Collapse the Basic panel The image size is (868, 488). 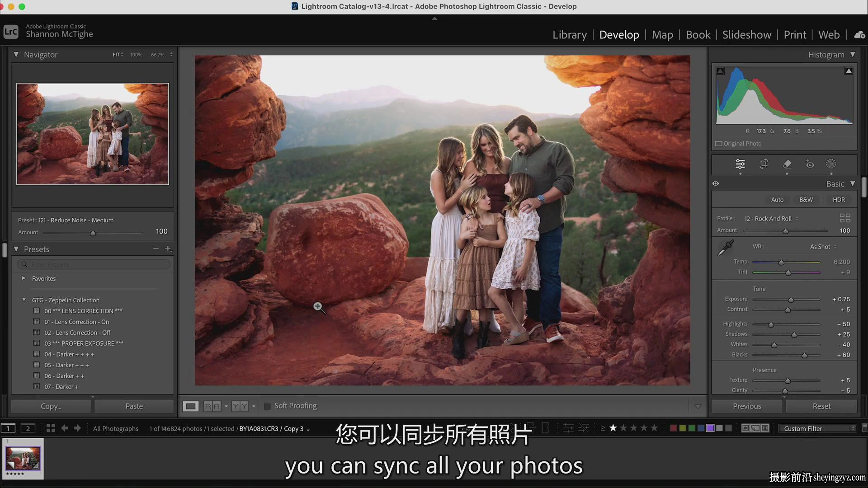(x=853, y=184)
